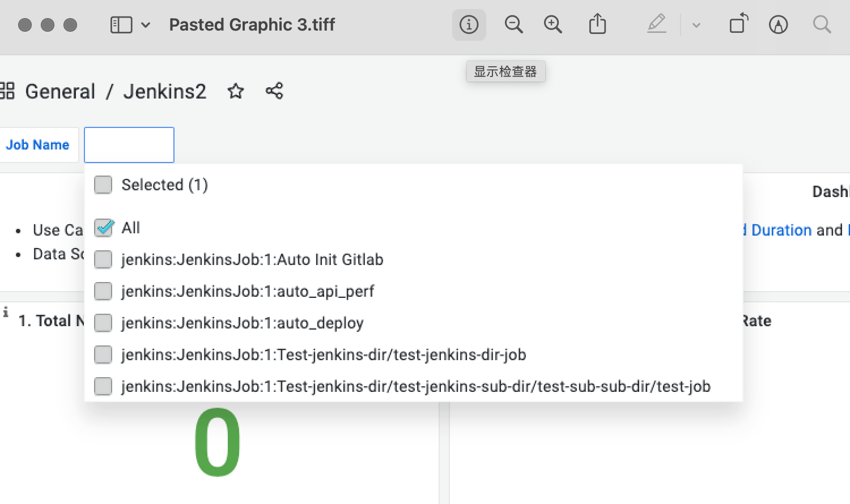Open the dashboards grid icon

pyautogui.click(x=7, y=91)
